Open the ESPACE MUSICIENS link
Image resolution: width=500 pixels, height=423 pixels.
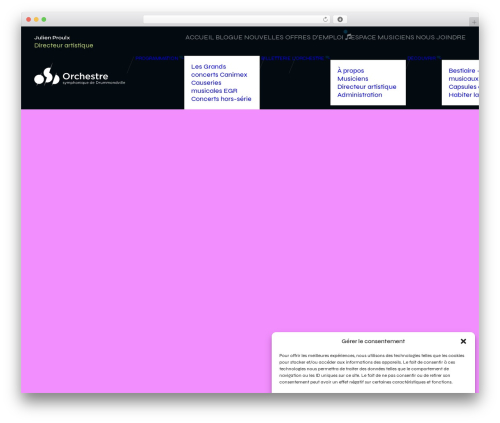tap(383, 37)
